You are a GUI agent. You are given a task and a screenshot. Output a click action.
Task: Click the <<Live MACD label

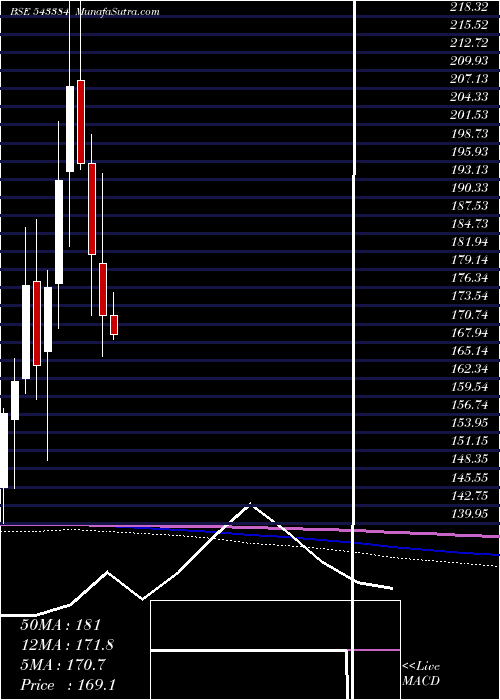point(421,673)
